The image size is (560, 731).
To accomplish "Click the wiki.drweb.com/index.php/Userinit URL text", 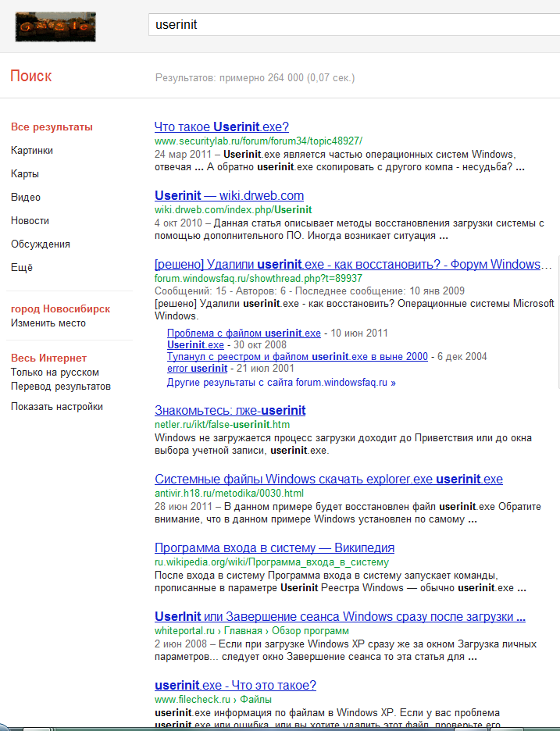I will coord(234,210).
